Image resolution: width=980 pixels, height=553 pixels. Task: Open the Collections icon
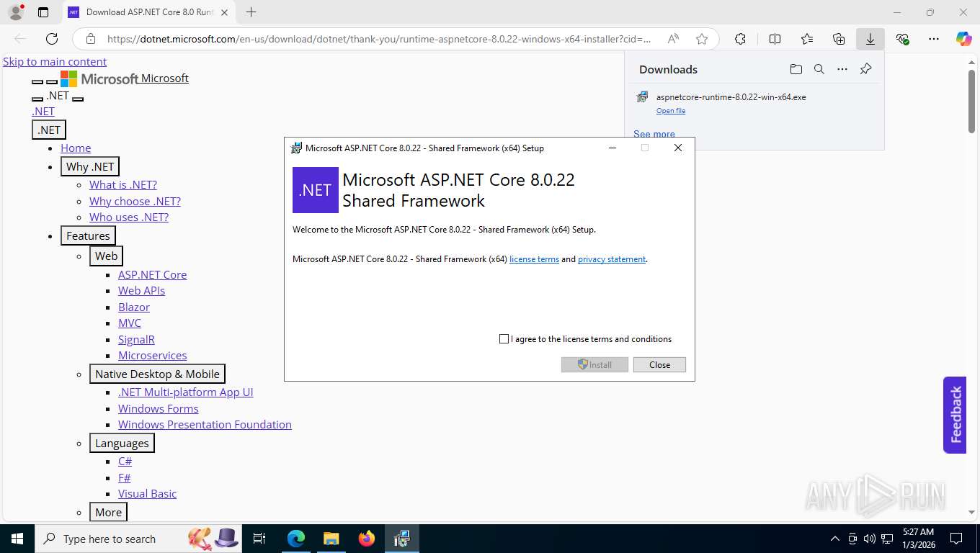839,39
